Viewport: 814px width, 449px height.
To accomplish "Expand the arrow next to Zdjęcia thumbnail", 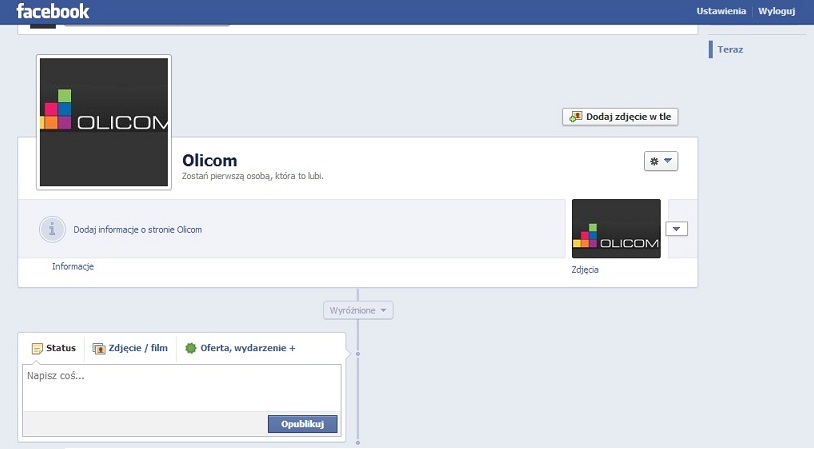I will pyautogui.click(x=677, y=229).
